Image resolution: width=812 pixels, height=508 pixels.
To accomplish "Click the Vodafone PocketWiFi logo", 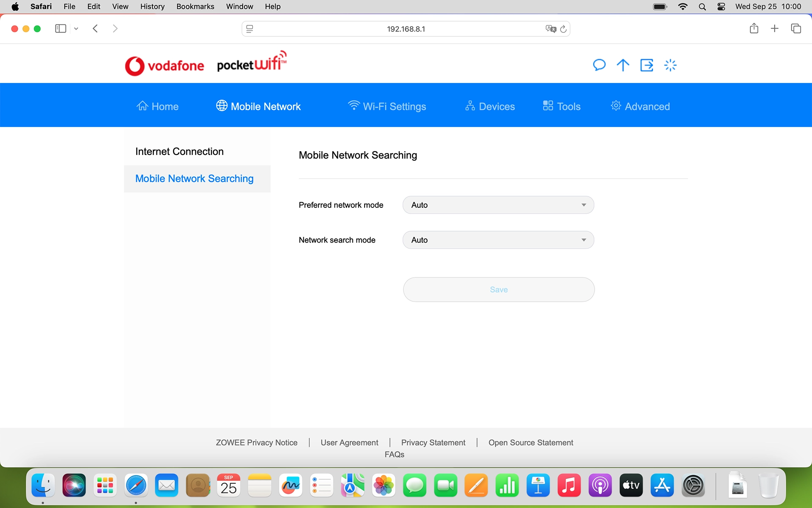I will click(x=206, y=63).
